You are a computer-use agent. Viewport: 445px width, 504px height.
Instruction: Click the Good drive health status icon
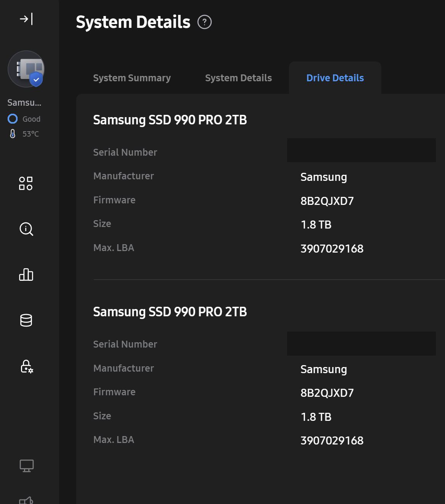tap(13, 119)
